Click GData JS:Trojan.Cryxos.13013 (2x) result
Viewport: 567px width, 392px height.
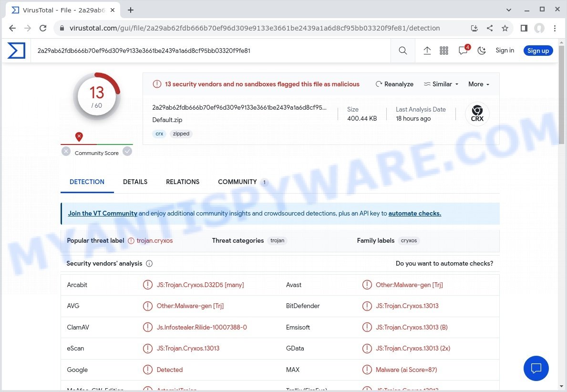[x=413, y=348]
